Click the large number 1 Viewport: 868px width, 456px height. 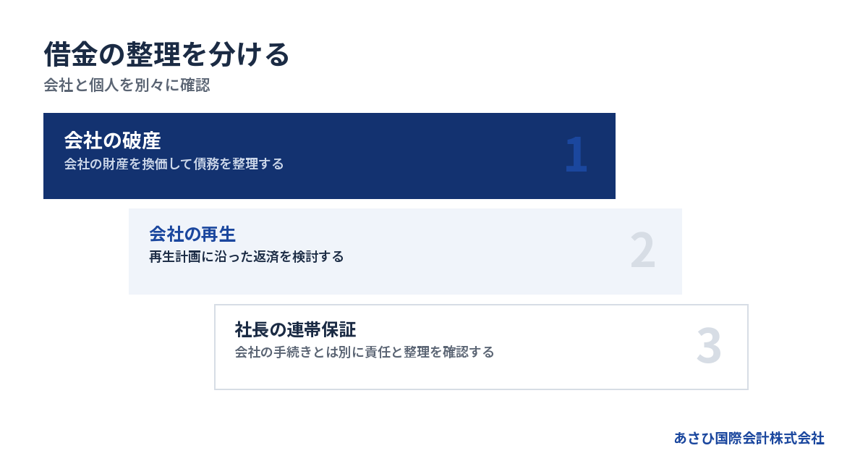click(x=576, y=155)
